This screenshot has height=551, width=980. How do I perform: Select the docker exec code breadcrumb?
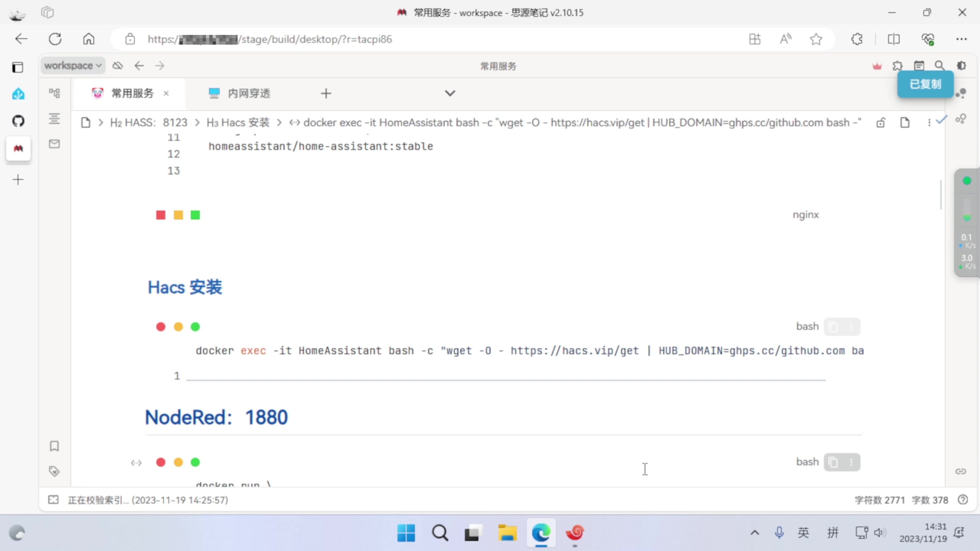coord(575,122)
